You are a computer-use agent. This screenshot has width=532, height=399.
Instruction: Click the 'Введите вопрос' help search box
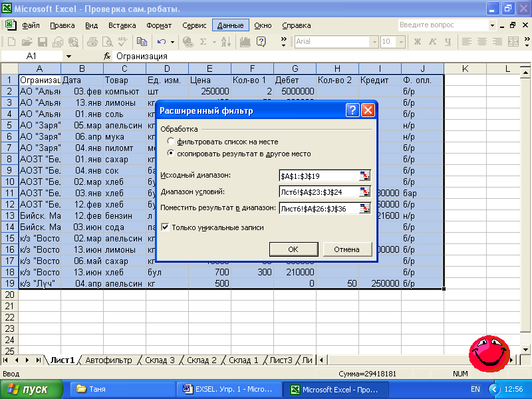[443, 25]
